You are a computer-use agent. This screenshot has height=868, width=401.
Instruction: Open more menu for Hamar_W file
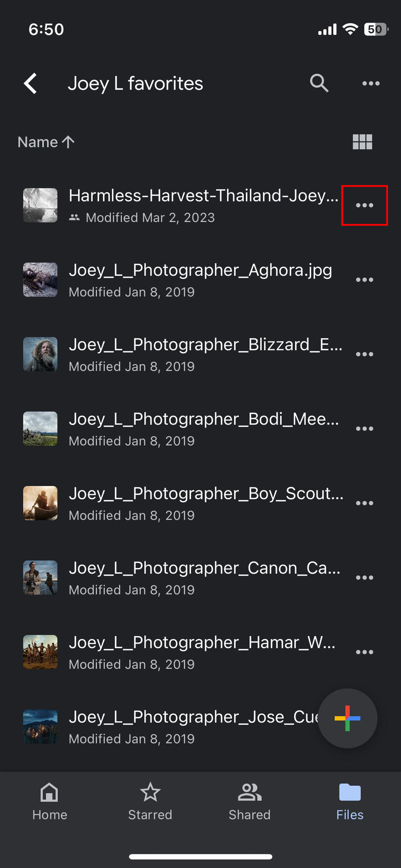(x=364, y=652)
